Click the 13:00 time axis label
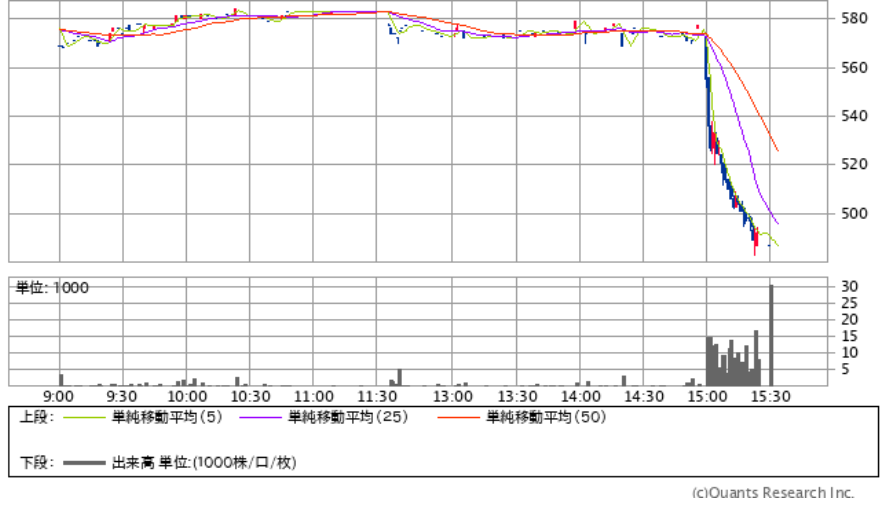This screenshot has height=512, width=887. [x=453, y=396]
